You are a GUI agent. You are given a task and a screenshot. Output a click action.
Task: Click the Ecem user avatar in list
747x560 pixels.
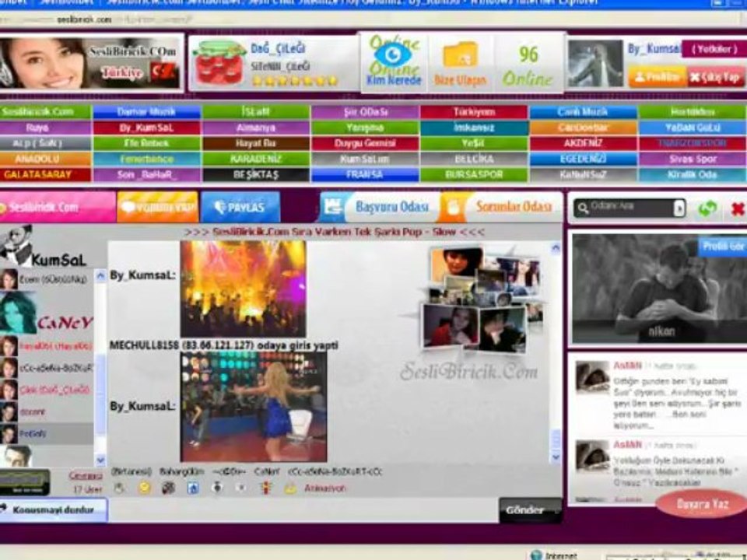click(8, 279)
